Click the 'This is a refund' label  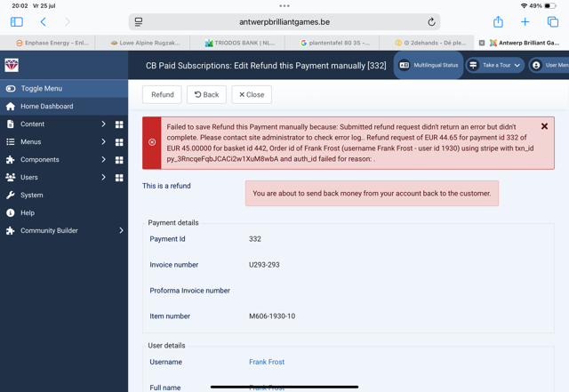click(166, 186)
